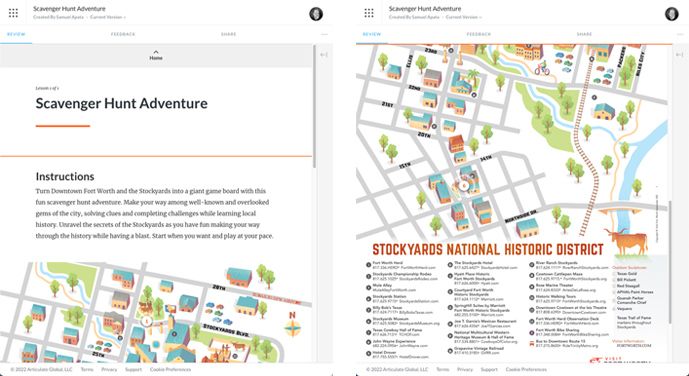Open Support link in left window footer
The width and height of the screenshot is (689, 376).
tap(134, 369)
